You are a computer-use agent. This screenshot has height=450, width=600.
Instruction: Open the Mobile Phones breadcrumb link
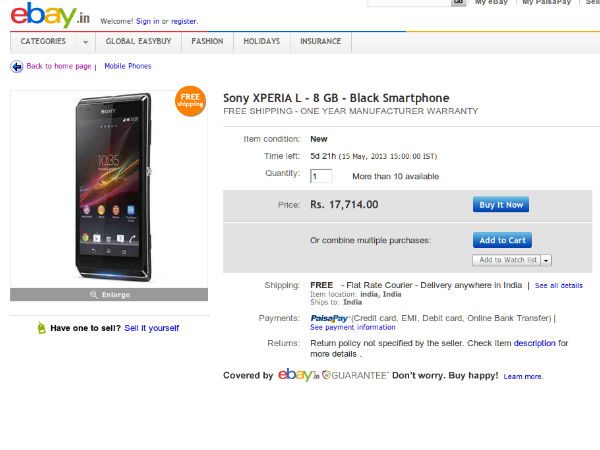coord(128,67)
